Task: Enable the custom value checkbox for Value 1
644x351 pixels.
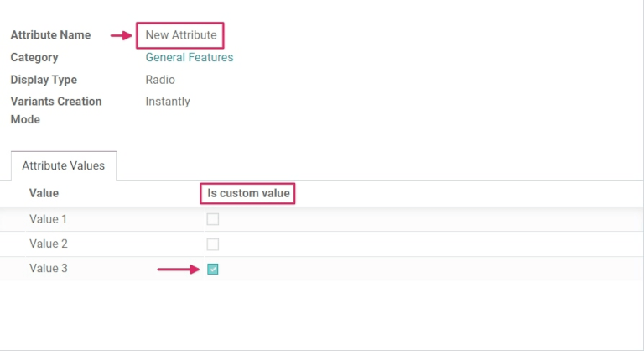Action: (213, 220)
